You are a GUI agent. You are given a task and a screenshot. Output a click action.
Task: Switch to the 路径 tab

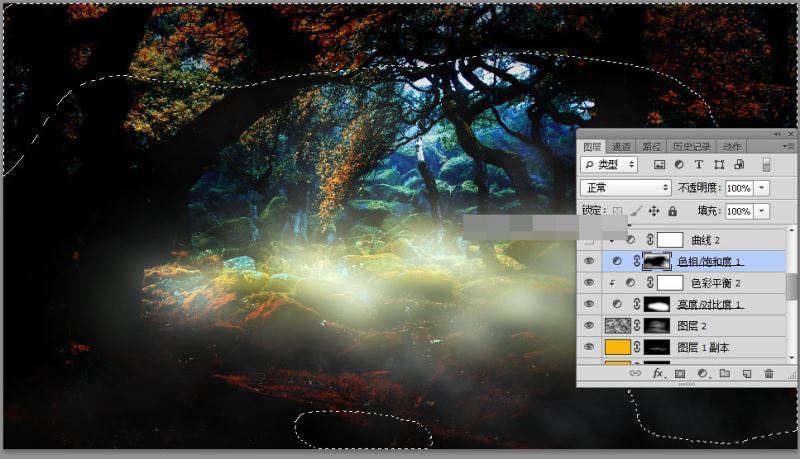click(x=652, y=147)
